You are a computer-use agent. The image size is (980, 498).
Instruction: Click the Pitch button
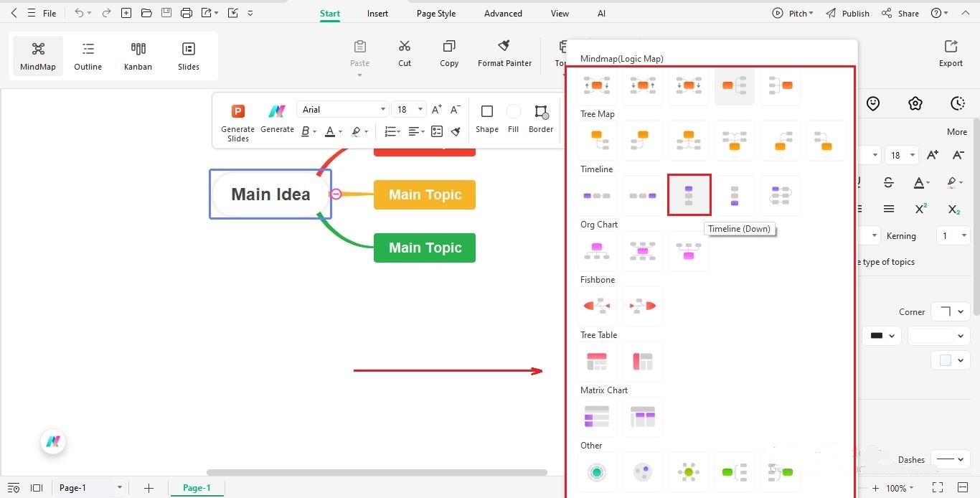coord(793,14)
